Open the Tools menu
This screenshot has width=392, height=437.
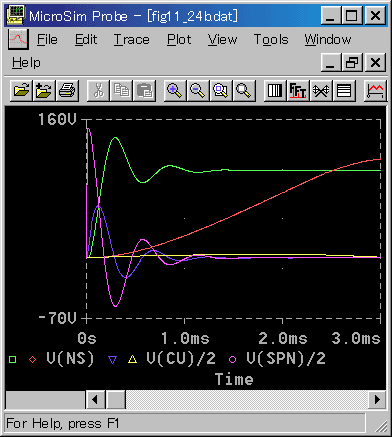pos(271,40)
